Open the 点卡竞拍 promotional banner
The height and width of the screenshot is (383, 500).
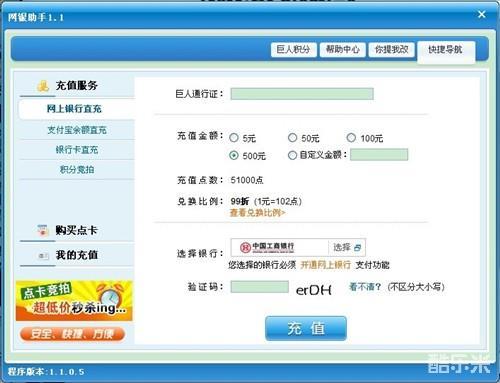pyautogui.click(x=74, y=301)
